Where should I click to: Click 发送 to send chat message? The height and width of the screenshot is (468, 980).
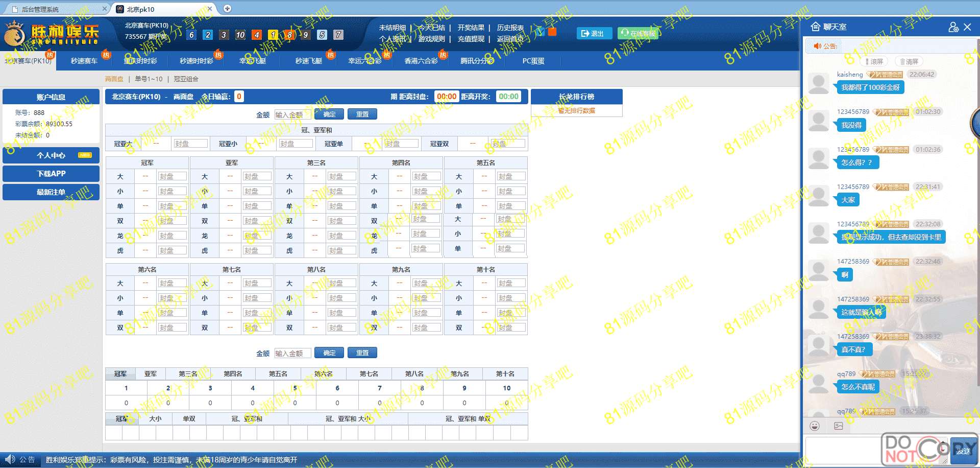(963, 451)
